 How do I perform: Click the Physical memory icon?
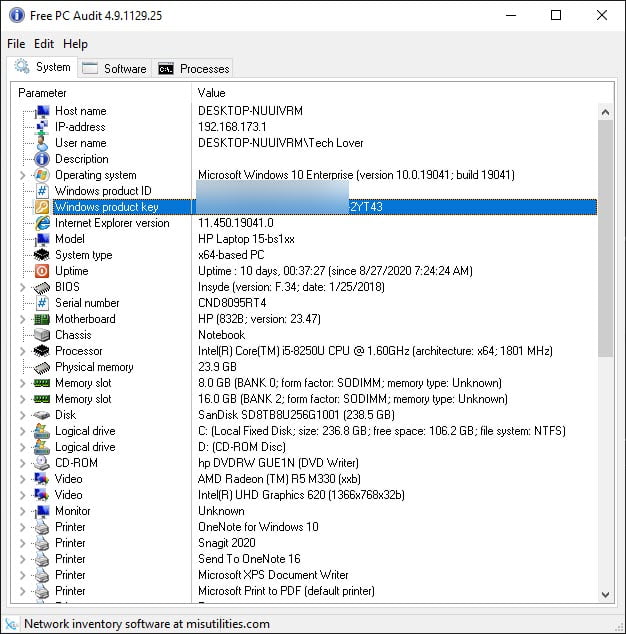tap(42, 367)
